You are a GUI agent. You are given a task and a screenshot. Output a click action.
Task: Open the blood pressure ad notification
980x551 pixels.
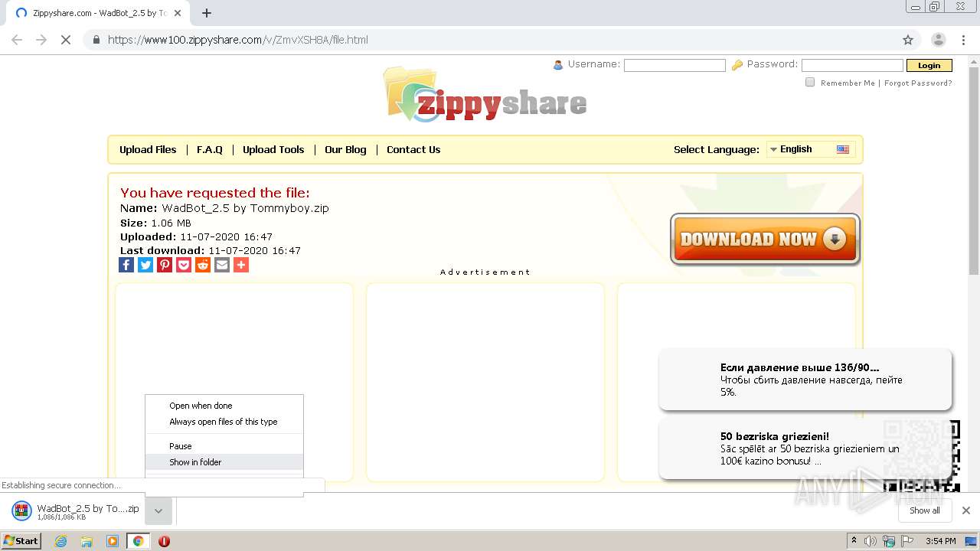pyautogui.click(x=805, y=380)
